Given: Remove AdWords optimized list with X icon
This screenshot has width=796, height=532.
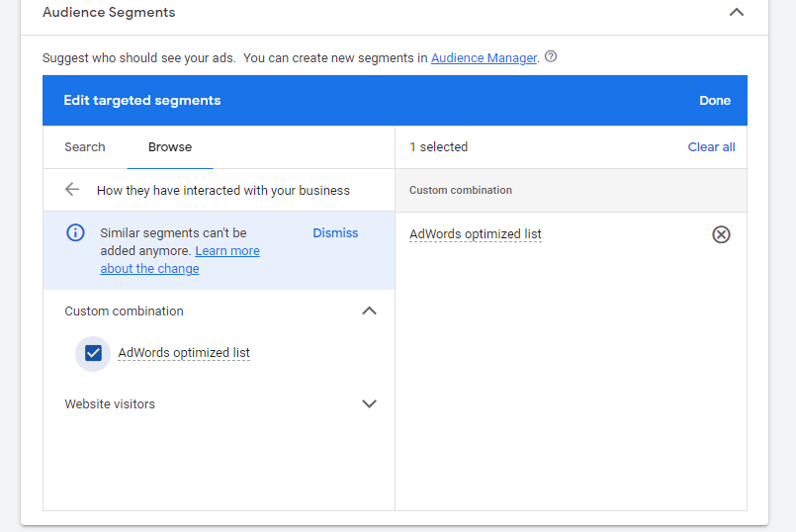Looking at the screenshot, I should tap(721, 234).
